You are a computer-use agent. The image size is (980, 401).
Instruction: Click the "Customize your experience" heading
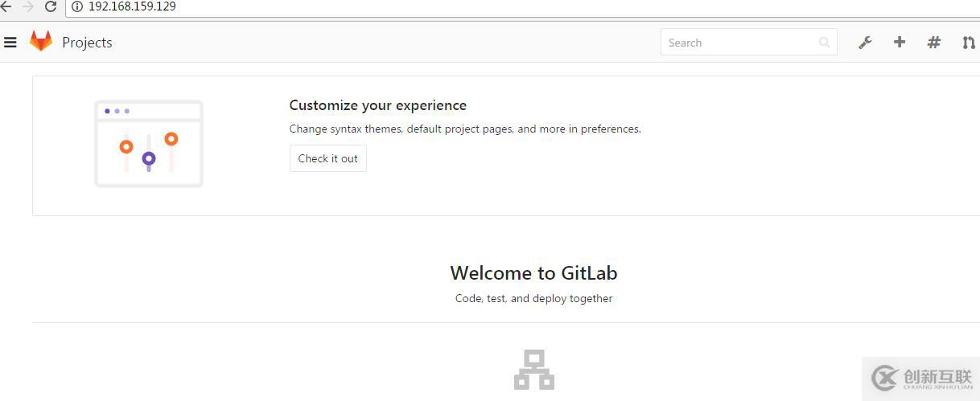tap(377, 105)
